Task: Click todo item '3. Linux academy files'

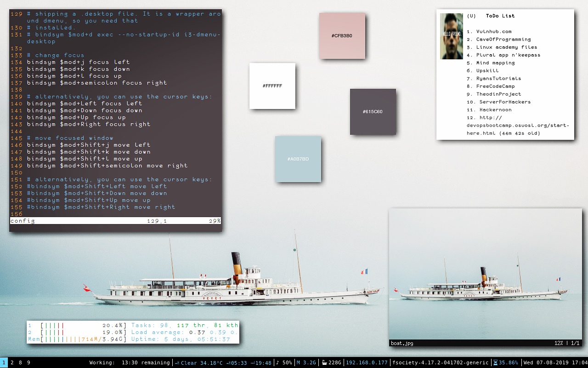Action: [502, 47]
